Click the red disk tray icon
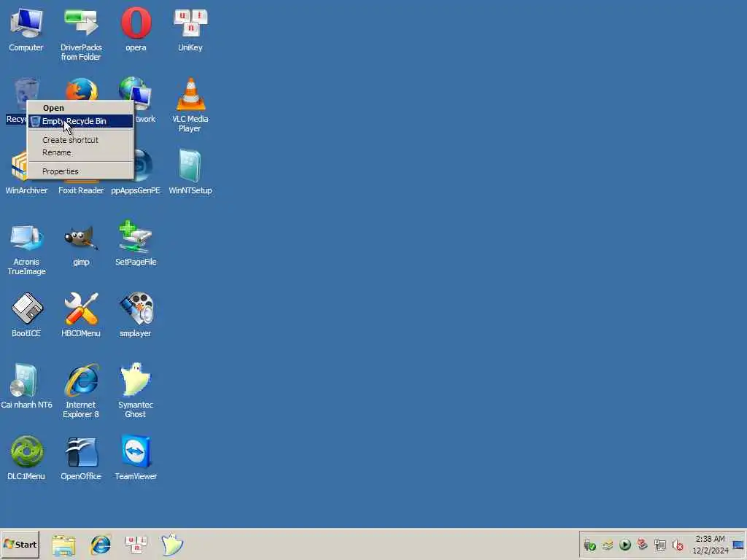 [x=642, y=544]
